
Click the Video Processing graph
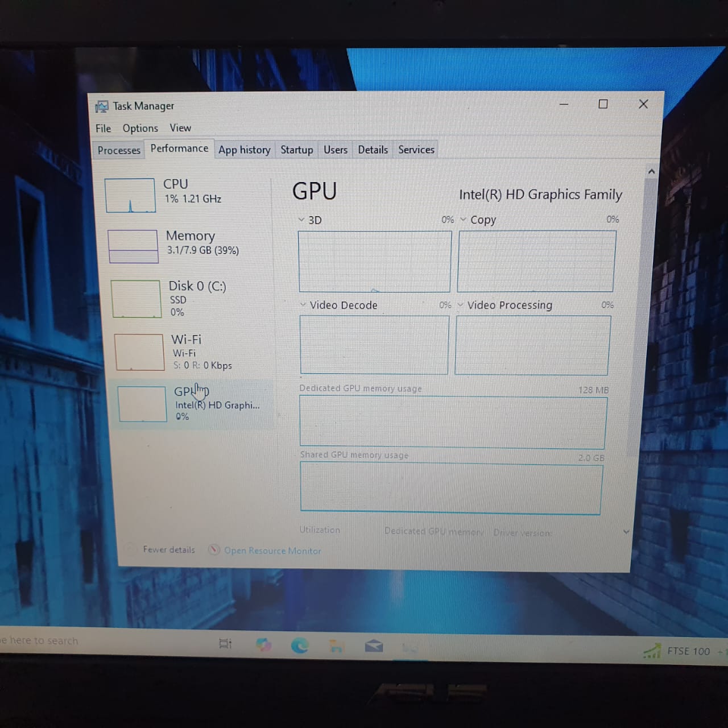(x=532, y=345)
